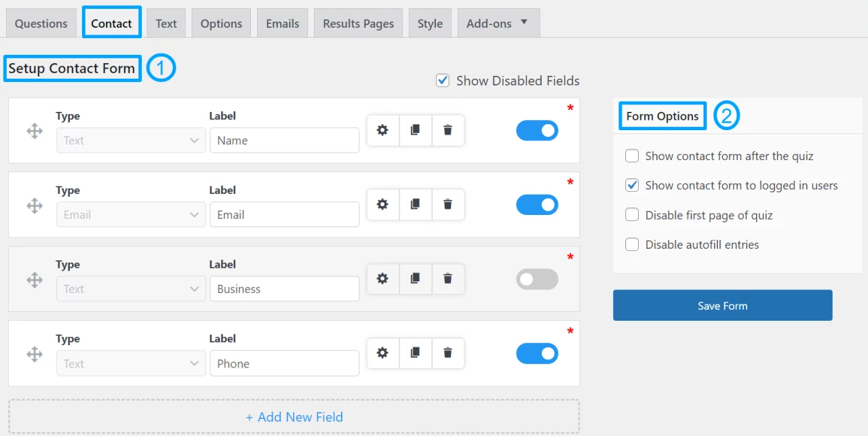868x436 pixels.
Task: Duplicate the Phone field
Action: point(415,353)
